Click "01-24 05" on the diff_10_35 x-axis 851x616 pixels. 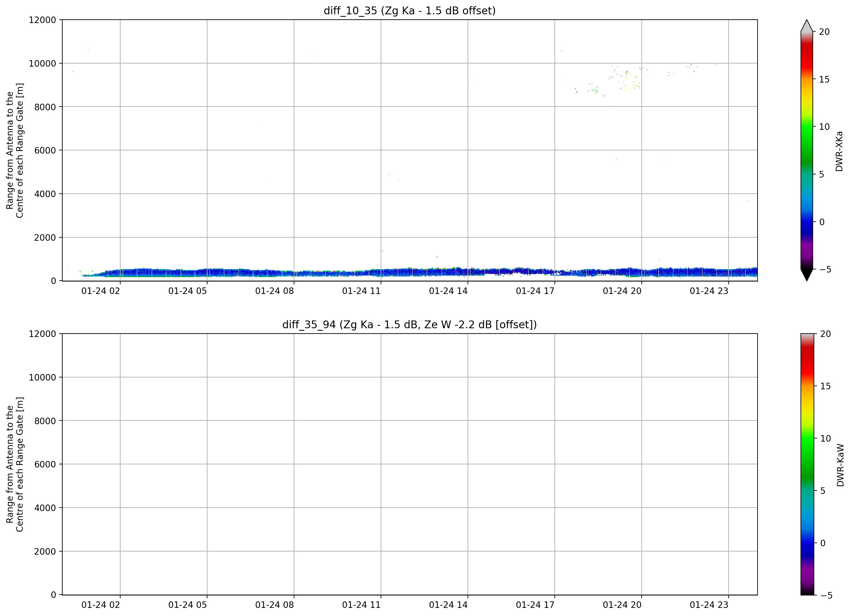(x=188, y=291)
